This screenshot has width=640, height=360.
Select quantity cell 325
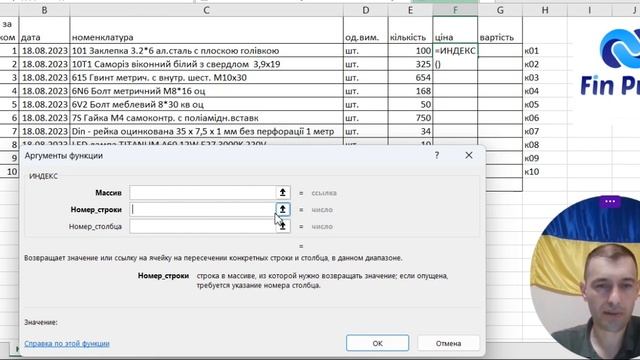pyautogui.click(x=410, y=64)
